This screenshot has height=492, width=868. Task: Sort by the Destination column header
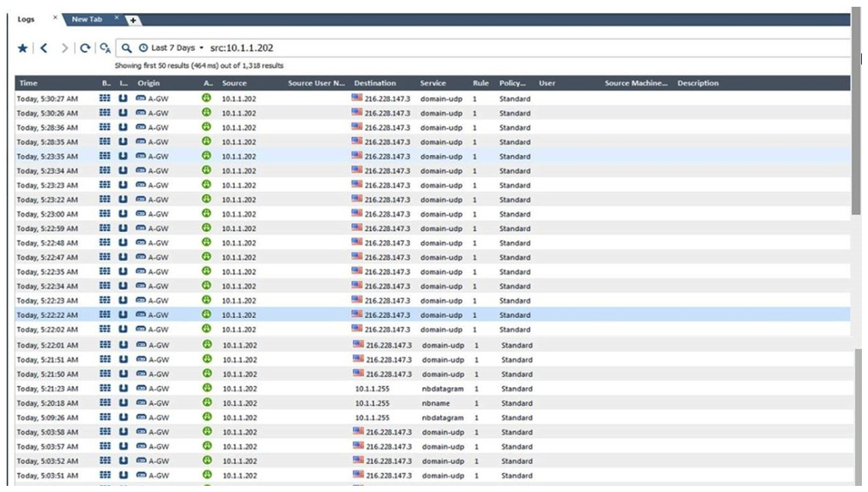[x=374, y=83]
